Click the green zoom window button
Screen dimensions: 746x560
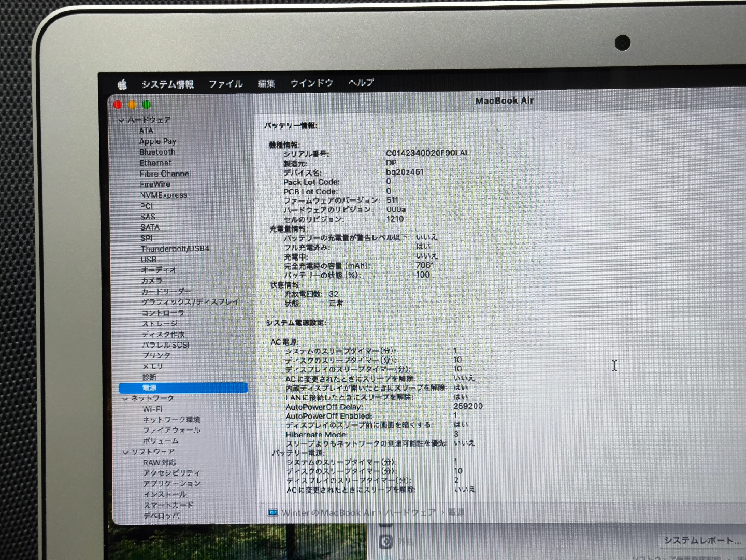pyautogui.click(x=147, y=105)
